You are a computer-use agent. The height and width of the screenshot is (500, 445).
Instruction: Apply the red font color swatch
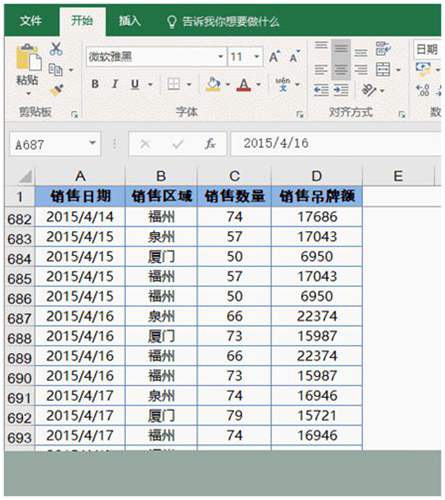244,85
